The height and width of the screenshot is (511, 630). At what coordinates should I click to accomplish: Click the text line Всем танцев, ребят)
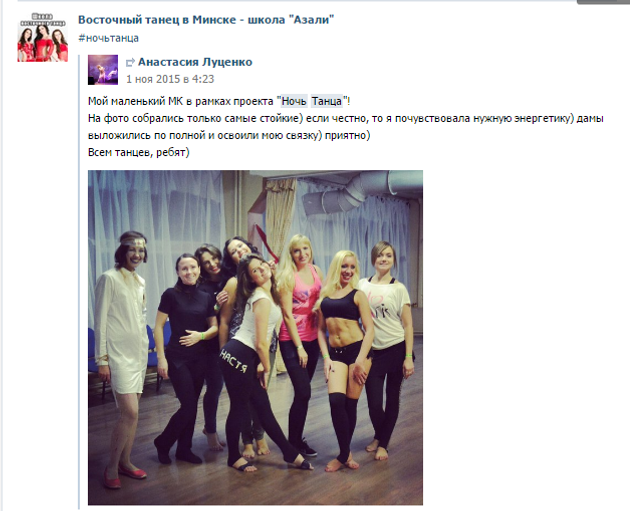(139, 153)
